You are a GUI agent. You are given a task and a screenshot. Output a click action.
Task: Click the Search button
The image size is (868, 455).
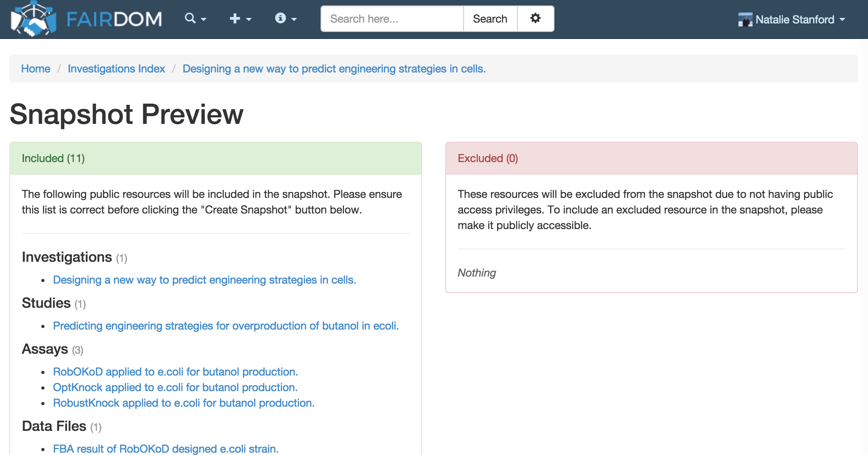pyautogui.click(x=490, y=19)
